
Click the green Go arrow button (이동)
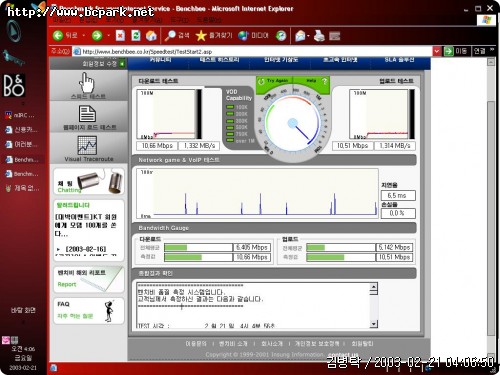(456, 51)
